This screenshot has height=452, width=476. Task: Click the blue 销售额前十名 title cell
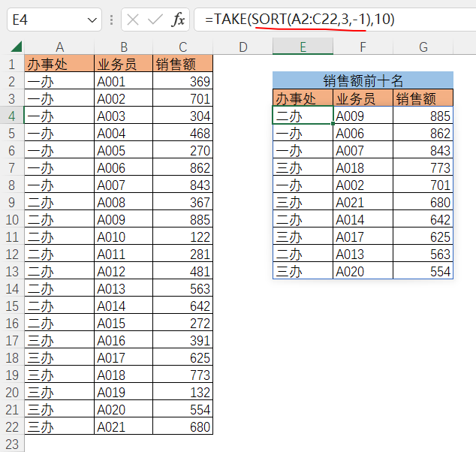pyautogui.click(x=363, y=80)
